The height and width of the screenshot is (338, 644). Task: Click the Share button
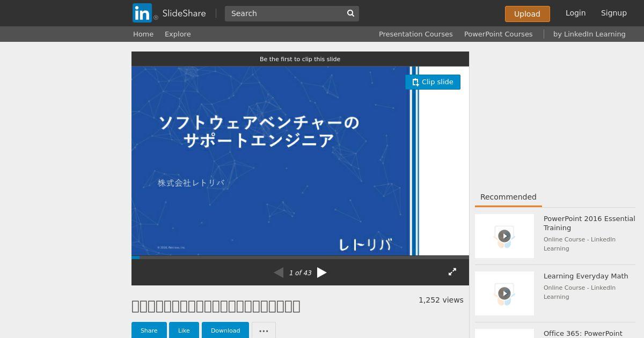click(149, 330)
